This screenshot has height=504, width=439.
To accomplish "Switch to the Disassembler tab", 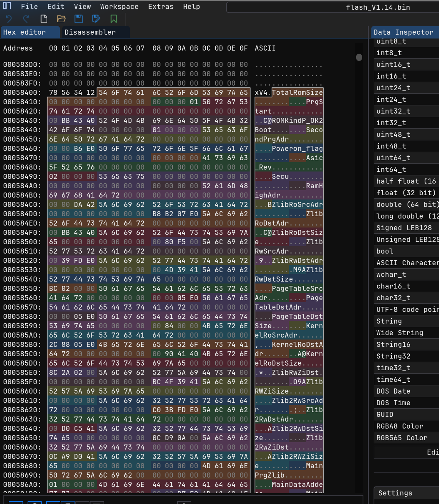I will pos(90,32).
